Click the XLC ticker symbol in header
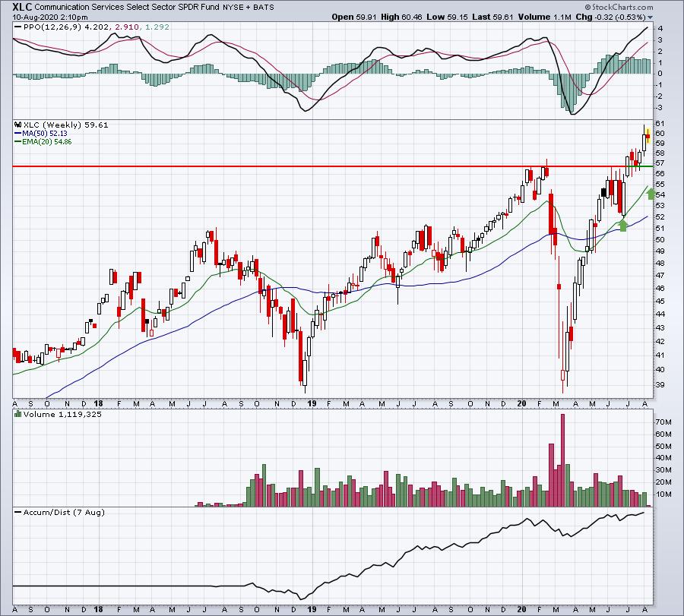 (x=22, y=7)
